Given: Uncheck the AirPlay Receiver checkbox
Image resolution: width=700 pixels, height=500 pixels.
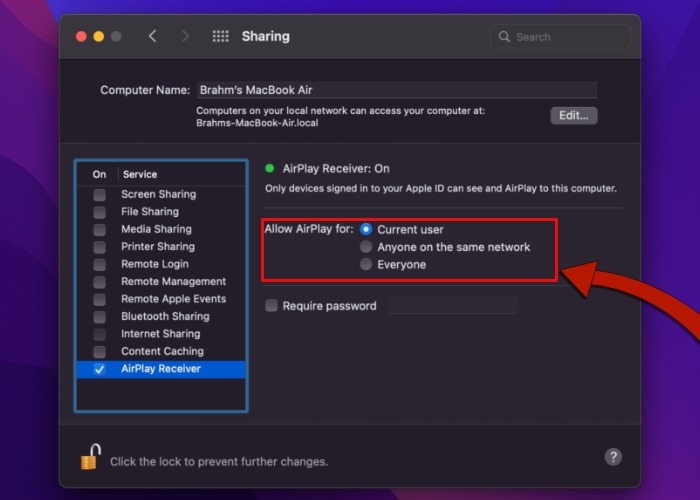Looking at the screenshot, I should (x=100, y=369).
